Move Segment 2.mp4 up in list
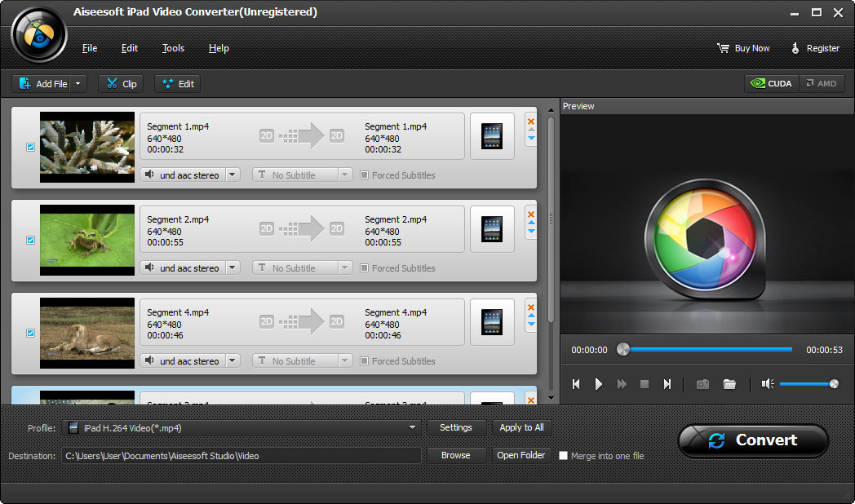Viewport: 855px width, 504px height. pyautogui.click(x=531, y=223)
